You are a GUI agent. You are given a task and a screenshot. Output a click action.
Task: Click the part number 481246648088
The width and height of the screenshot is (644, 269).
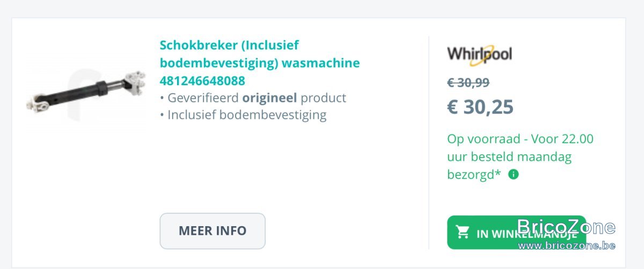(x=202, y=81)
